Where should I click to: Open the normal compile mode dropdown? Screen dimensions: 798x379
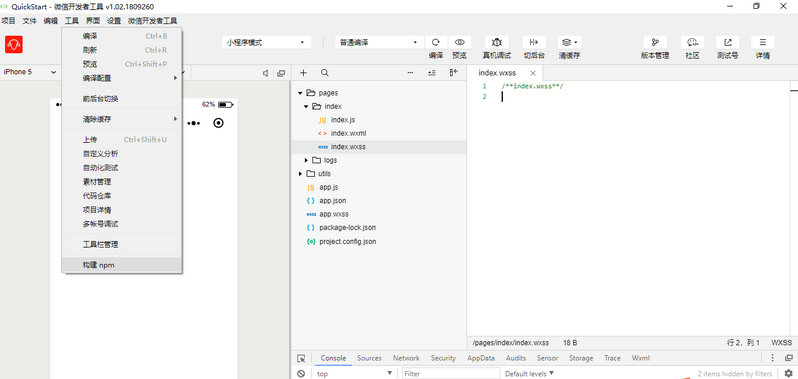[x=379, y=43]
